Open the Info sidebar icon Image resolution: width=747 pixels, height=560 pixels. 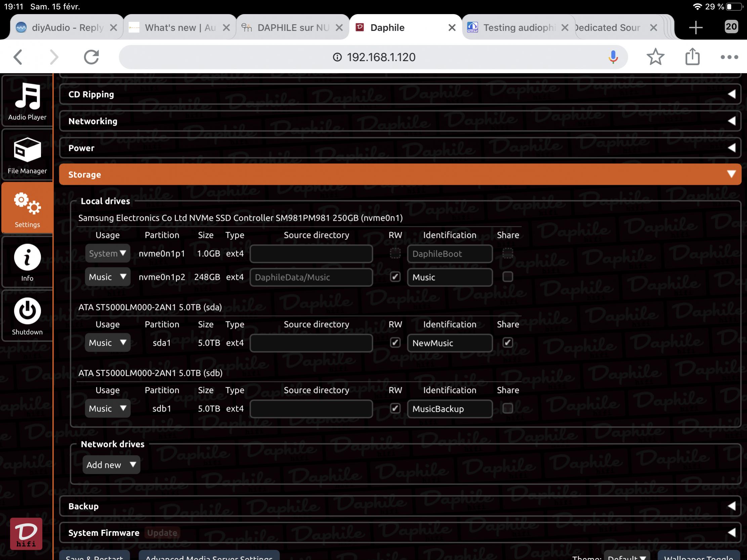(27, 262)
